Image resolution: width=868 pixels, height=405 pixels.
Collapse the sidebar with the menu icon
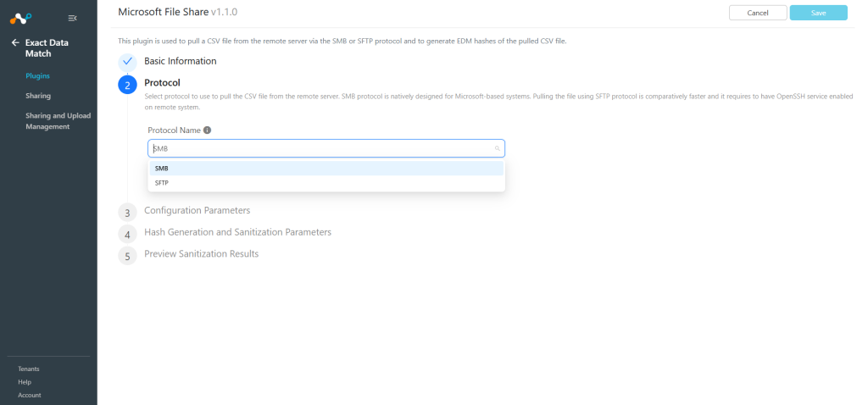pos(72,19)
